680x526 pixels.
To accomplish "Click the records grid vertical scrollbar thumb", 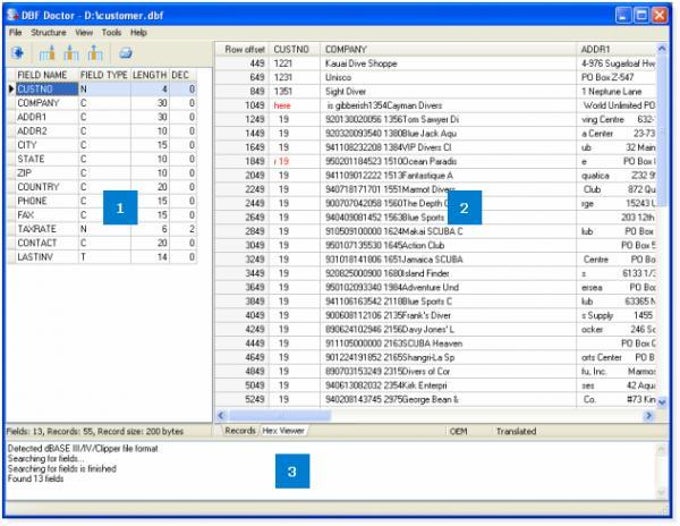I will tap(662, 130).
